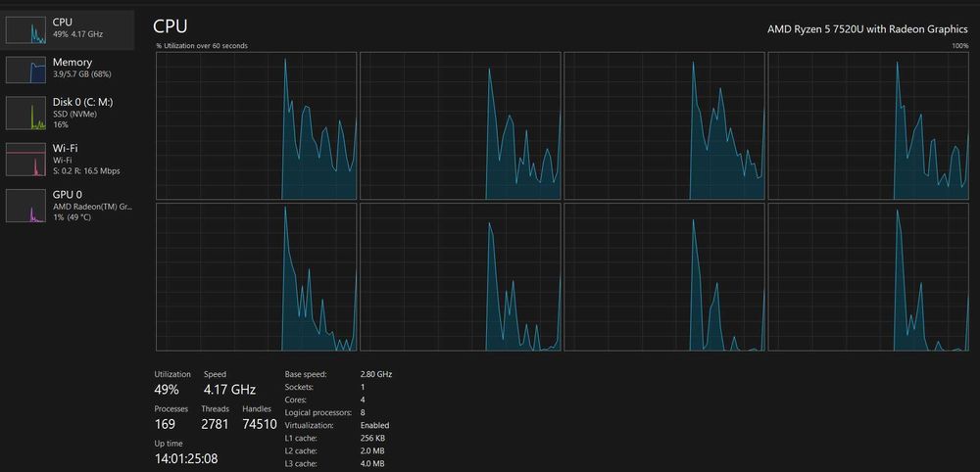Click the AMD Ryzen 5 7520U processor name
The width and height of the screenshot is (980, 472).
point(867,29)
